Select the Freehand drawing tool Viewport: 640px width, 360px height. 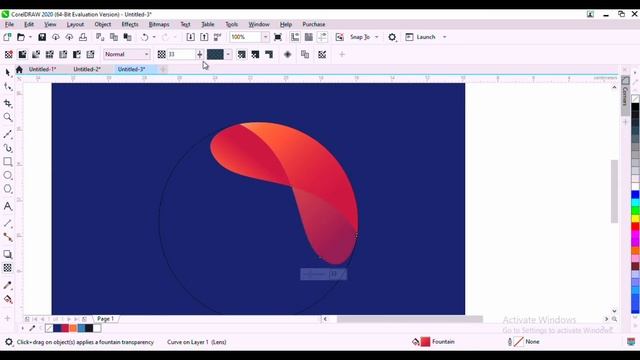pyautogui.click(x=8, y=134)
